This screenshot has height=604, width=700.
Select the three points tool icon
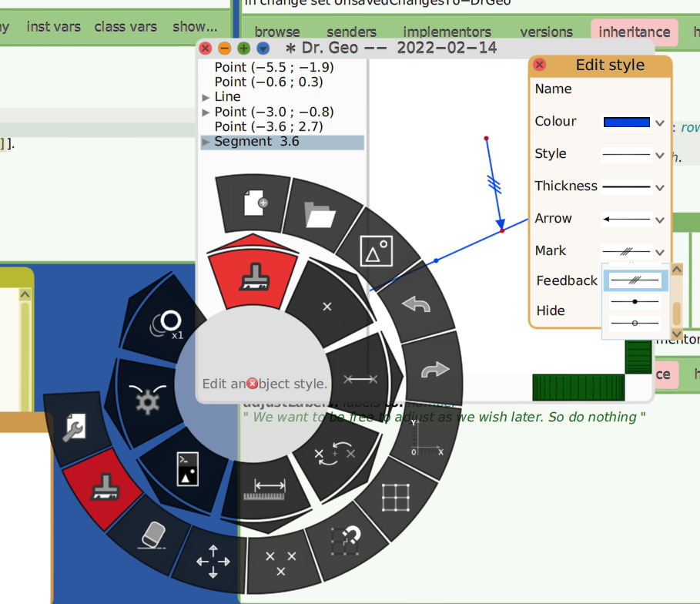point(281,563)
